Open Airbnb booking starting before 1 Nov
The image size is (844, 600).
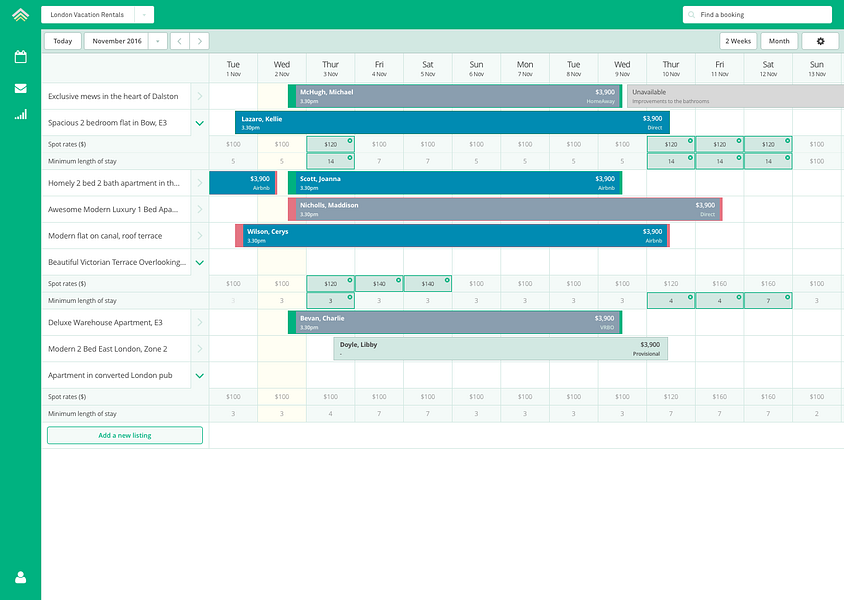pyautogui.click(x=243, y=183)
